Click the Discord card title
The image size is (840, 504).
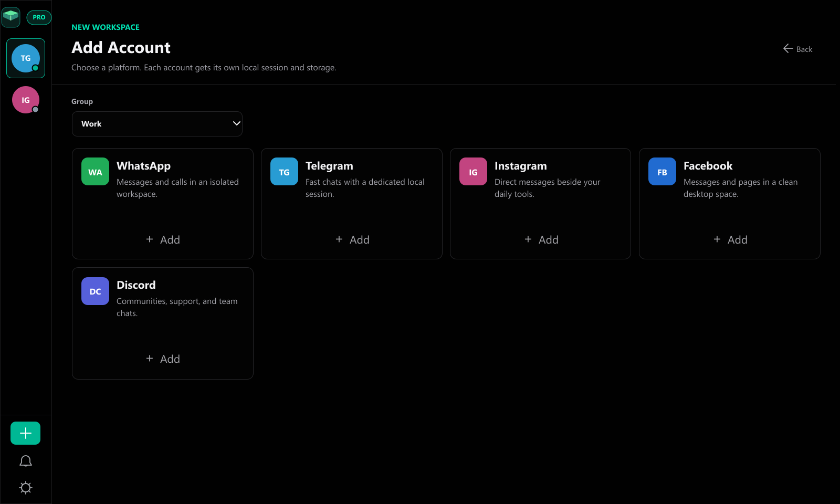136,285
